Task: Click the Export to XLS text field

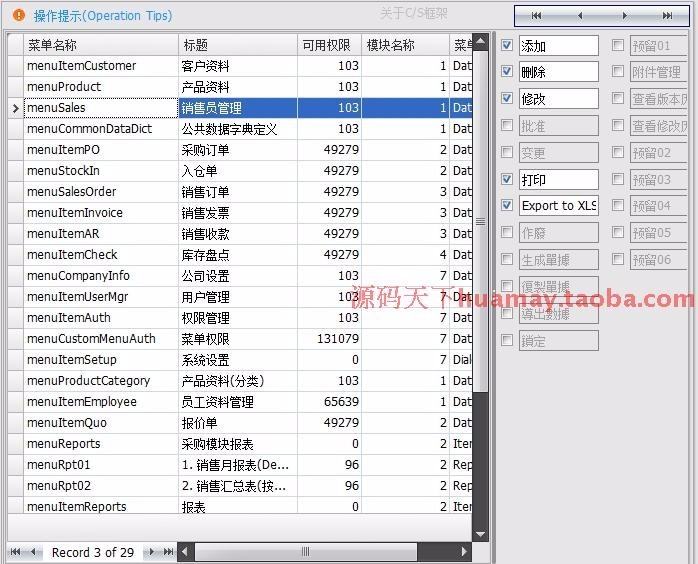Action: pos(559,206)
